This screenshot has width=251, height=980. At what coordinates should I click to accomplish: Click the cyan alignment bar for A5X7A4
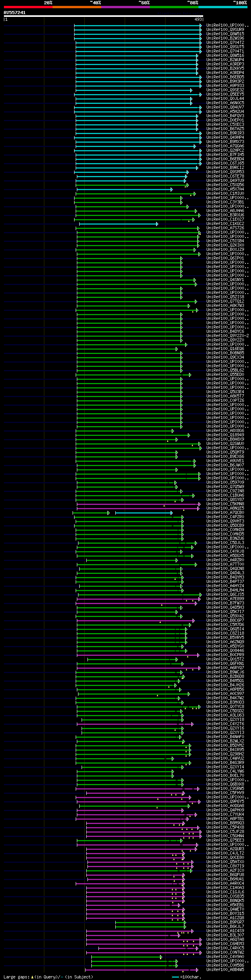pyautogui.click(x=125, y=189)
